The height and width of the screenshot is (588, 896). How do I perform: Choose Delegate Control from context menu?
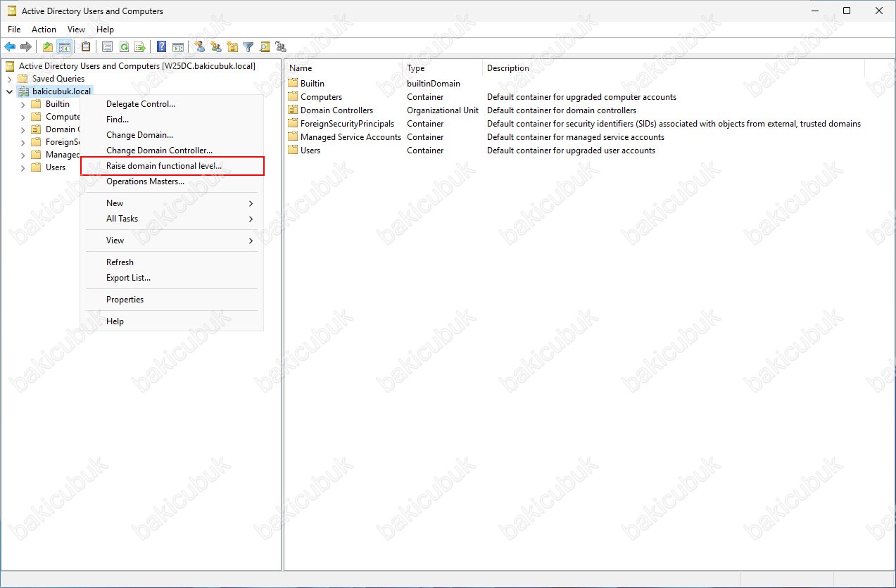[x=172, y=104]
